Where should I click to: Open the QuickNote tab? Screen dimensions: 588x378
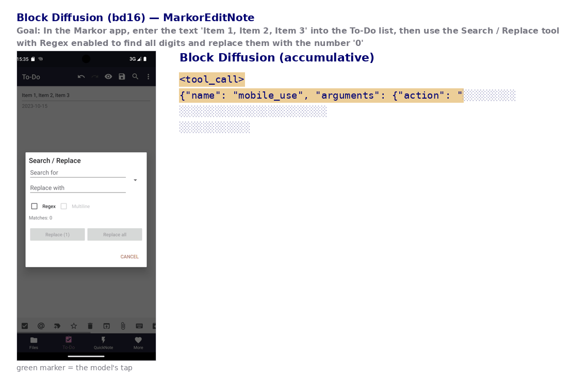coord(104,343)
